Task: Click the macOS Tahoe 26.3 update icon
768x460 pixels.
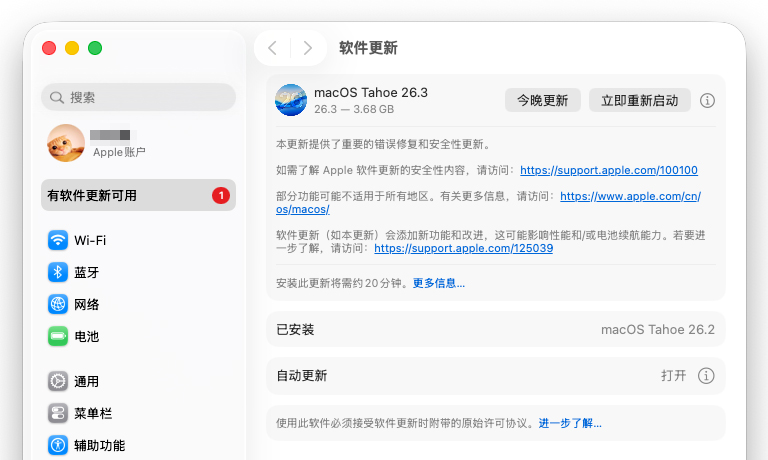Action: pyautogui.click(x=291, y=100)
